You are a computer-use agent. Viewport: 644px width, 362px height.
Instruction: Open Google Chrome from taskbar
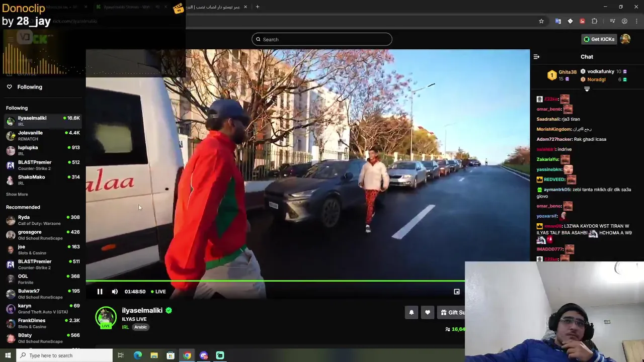(x=187, y=355)
